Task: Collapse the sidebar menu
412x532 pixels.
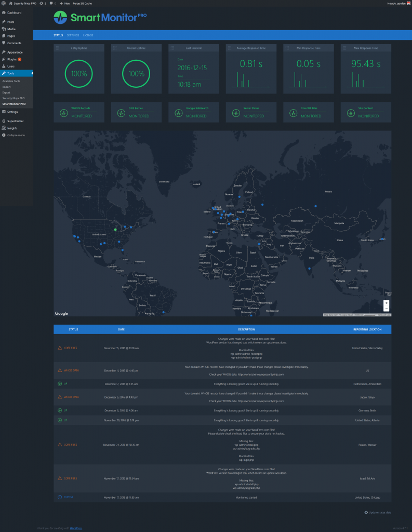Action: (x=16, y=135)
